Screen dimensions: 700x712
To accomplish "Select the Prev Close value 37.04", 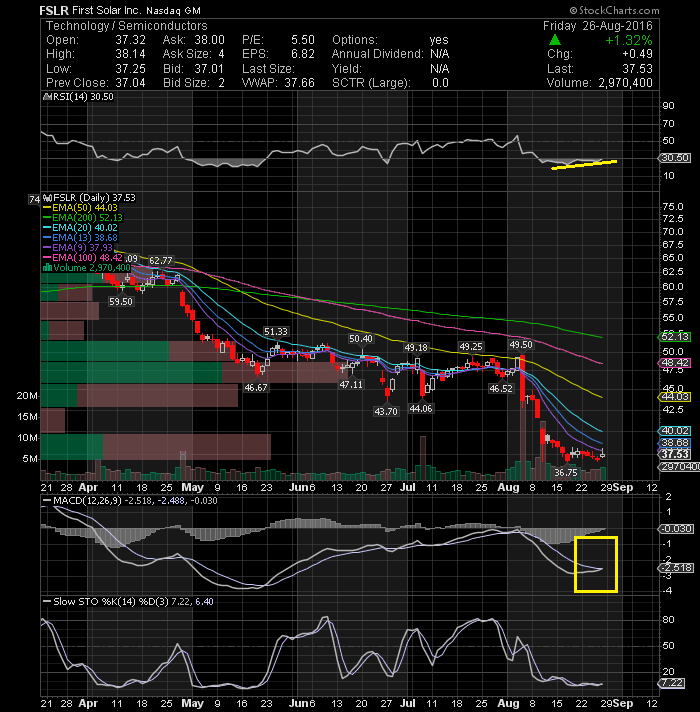I will click(130, 83).
